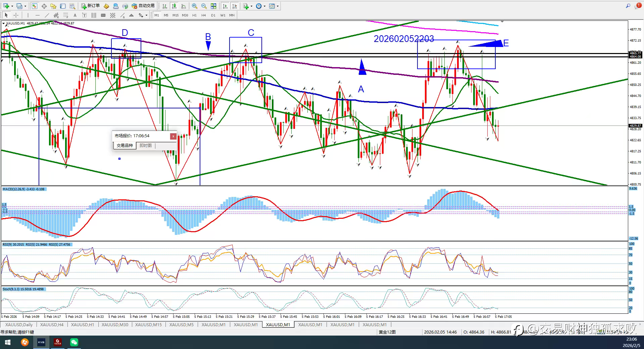Click the MACD(12,26,9) indicator label
644x349 pixels.
pyautogui.click(x=23, y=189)
